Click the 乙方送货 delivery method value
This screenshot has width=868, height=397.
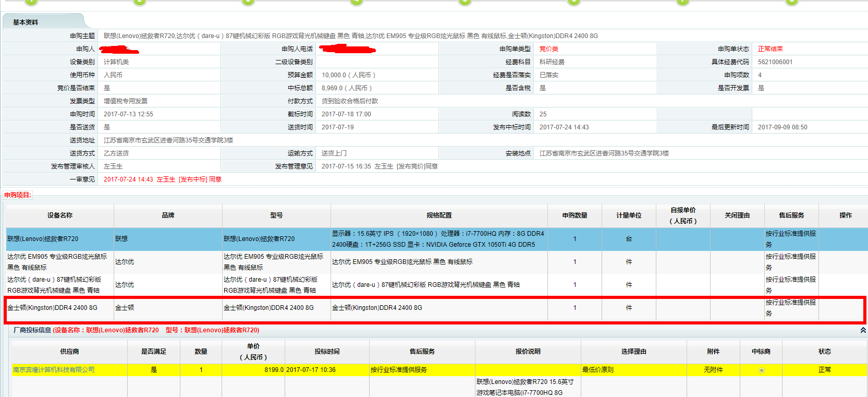116,153
